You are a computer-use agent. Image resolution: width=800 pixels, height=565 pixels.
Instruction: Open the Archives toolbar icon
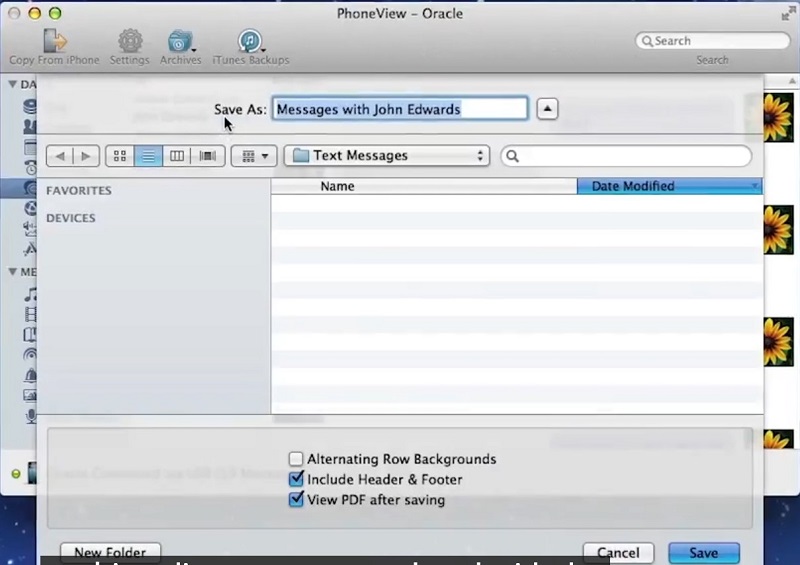pyautogui.click(x=181, y=42)
